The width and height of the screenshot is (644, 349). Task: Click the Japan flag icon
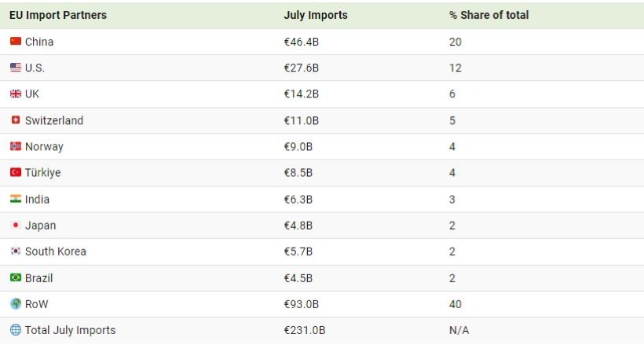[16, 226]
